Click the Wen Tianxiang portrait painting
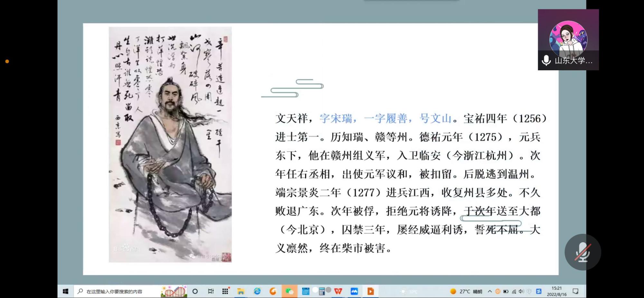 pyautogui.click(x=170, y=144)
